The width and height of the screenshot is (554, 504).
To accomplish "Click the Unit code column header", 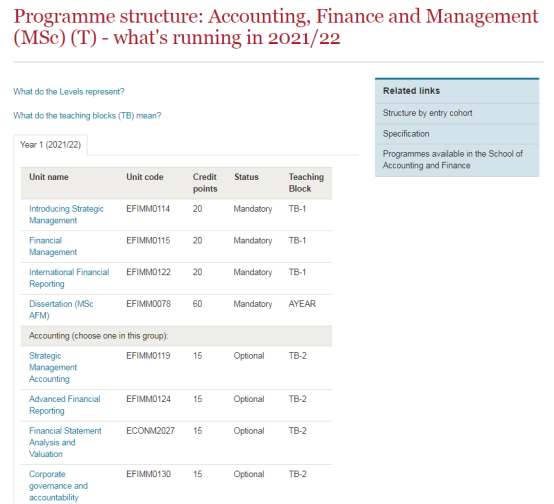I will pos(145,177).
